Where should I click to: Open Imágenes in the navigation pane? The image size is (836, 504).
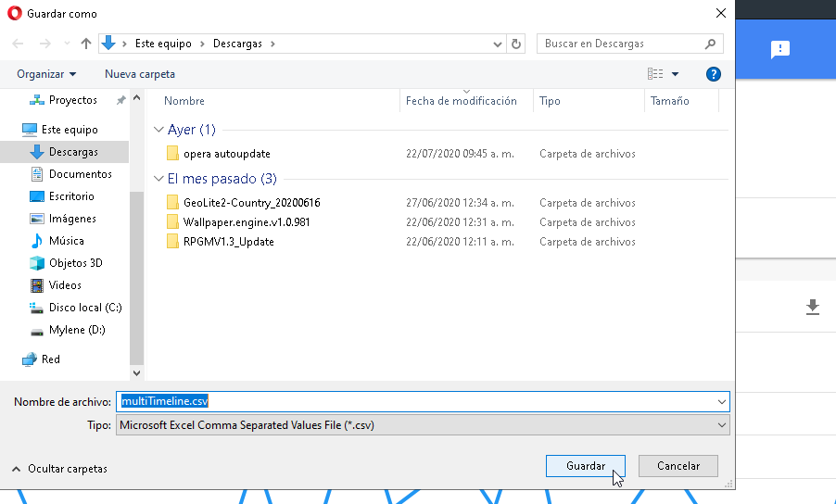(72, 219)
